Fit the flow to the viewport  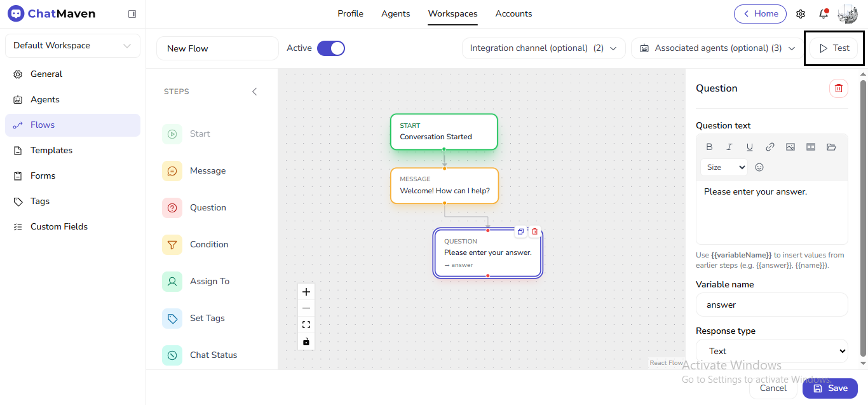(x=306, y=324)
